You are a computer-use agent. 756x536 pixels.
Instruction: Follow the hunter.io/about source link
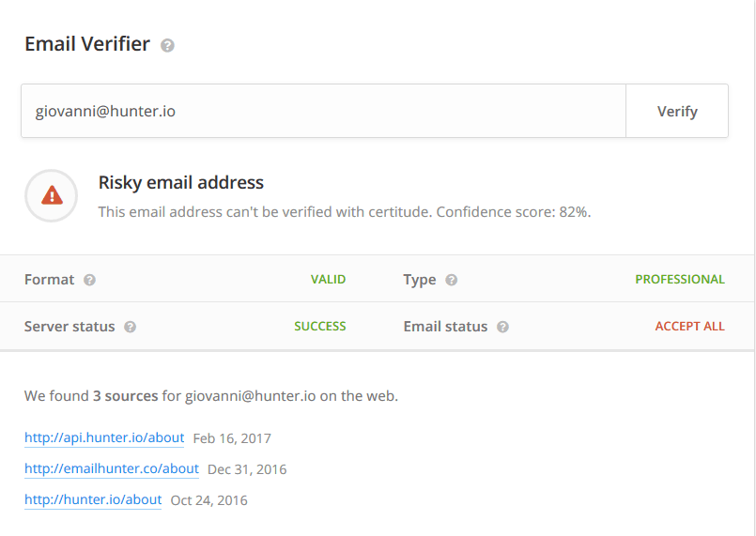click(x=93, y=499)
